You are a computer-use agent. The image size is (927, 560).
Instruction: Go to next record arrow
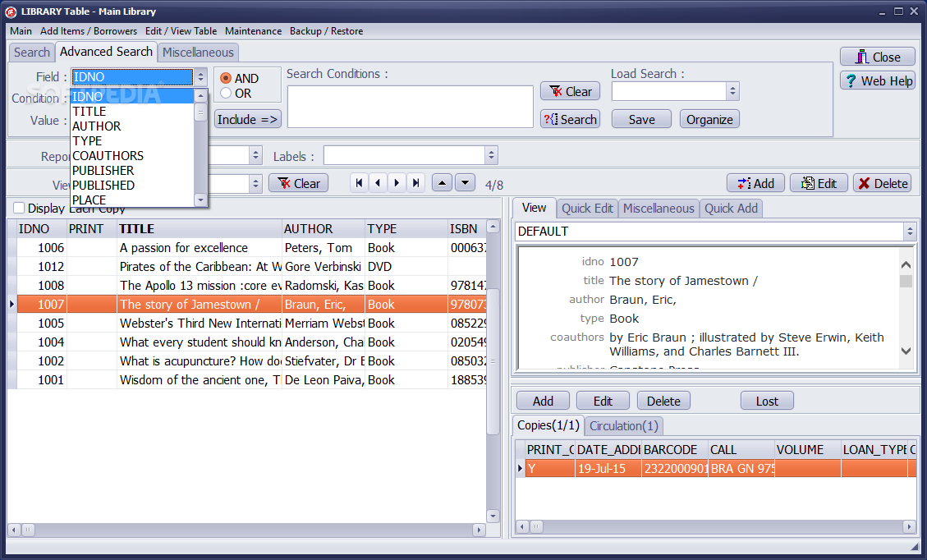click(x=397, y=183)
